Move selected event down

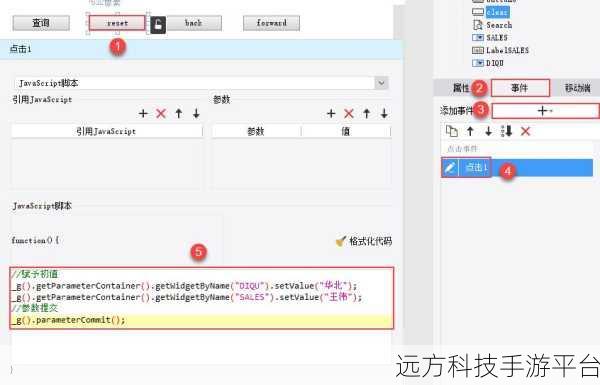(x=488, y=131)
